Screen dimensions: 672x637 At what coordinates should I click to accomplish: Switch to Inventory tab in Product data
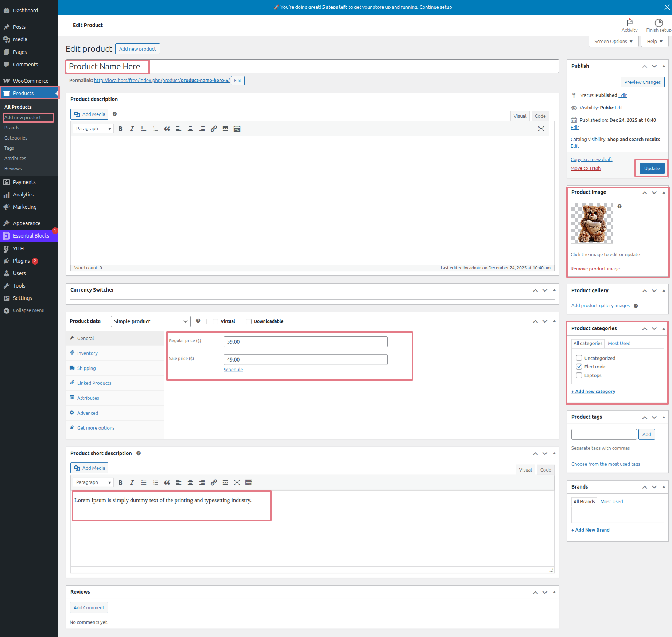coord(87,353)
